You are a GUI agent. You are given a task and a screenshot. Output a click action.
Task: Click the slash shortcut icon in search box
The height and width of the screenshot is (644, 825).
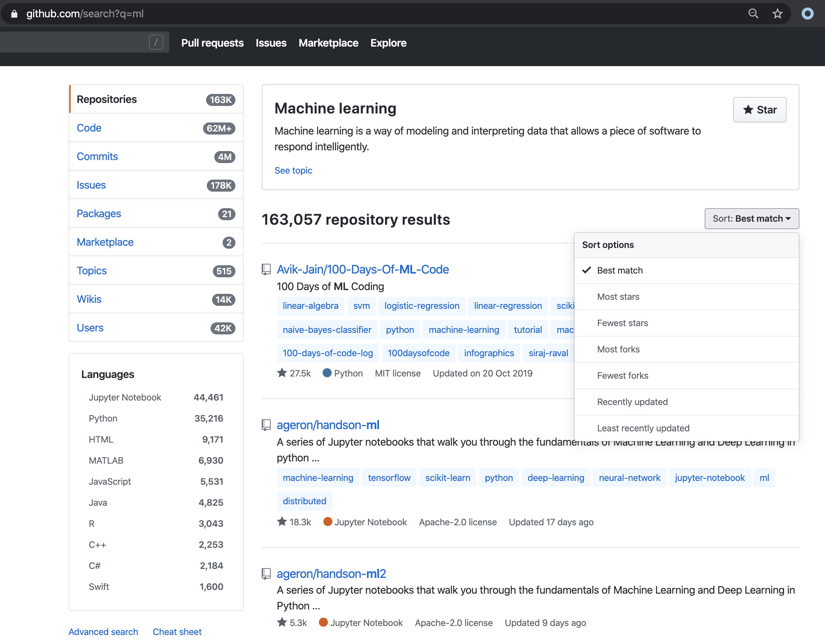tap(156, 42)
